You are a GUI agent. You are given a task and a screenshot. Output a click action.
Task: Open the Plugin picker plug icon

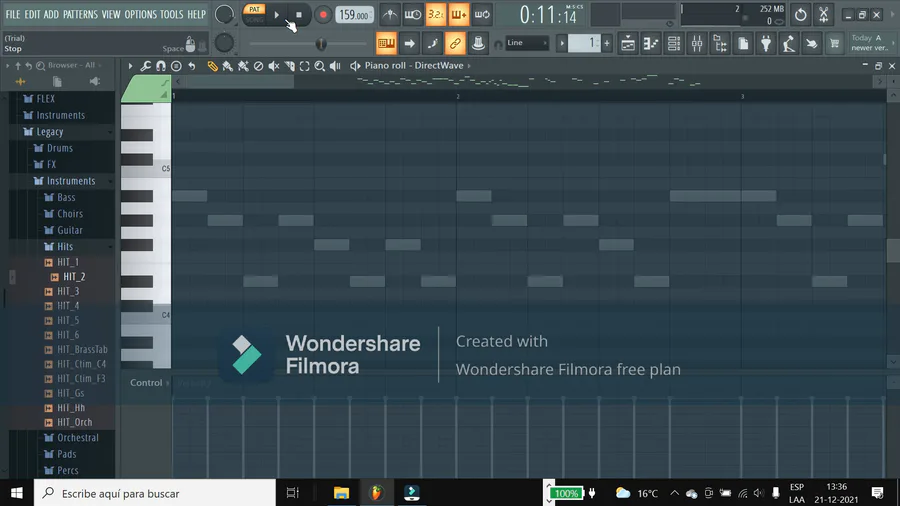click(766, 43)
